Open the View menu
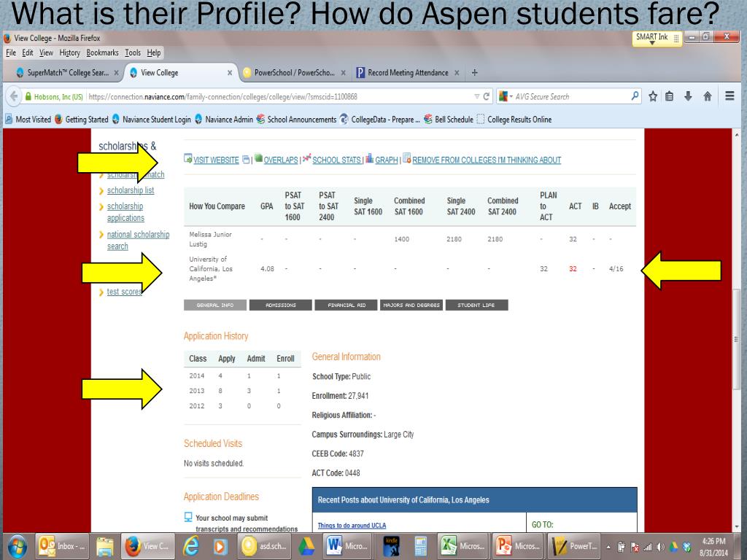 click(x=46, y=52)
